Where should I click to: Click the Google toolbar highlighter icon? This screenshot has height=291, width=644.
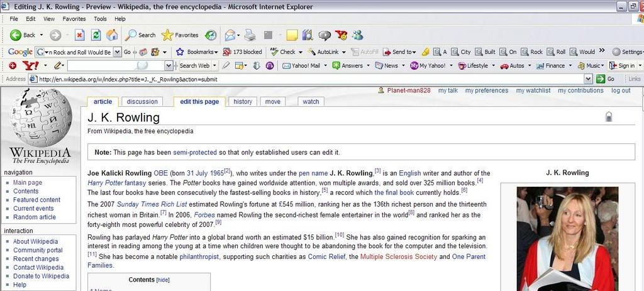click(x=426, y=52)
